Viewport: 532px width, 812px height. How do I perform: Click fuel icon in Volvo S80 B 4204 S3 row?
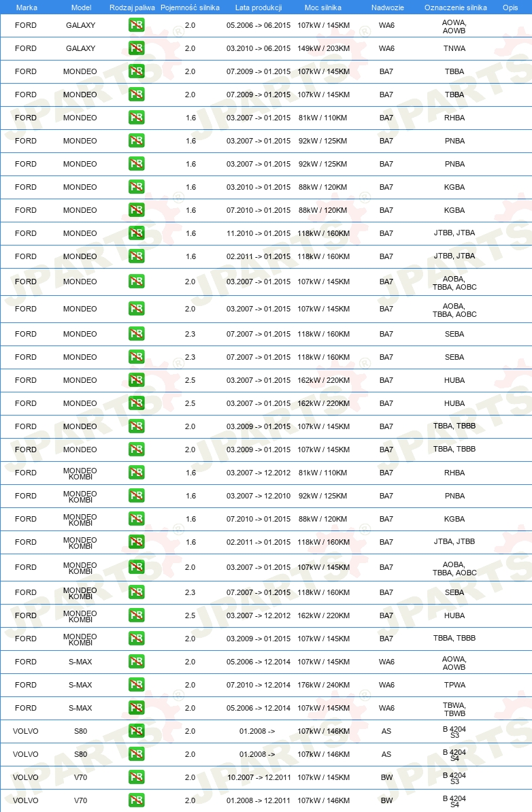click(136, 730)
